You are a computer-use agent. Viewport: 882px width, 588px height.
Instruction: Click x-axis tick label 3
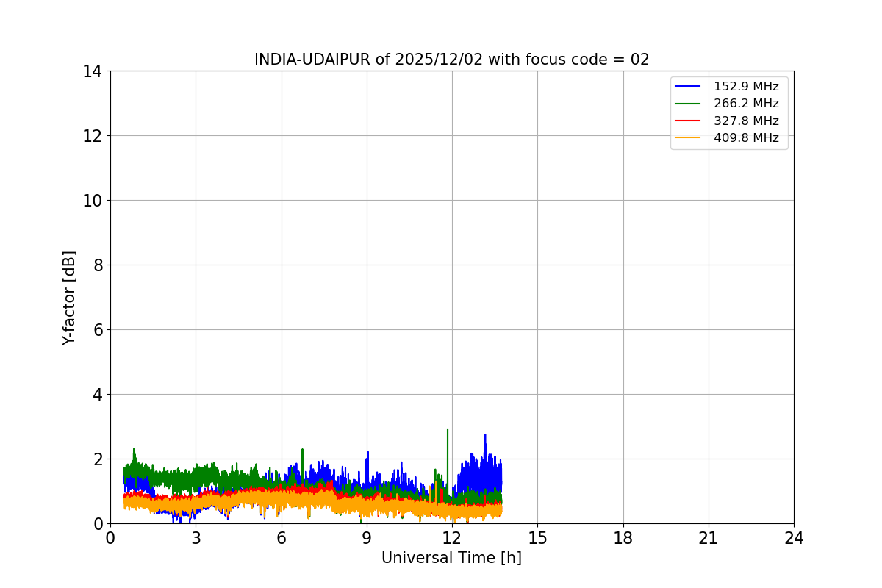tap(196, 538)
